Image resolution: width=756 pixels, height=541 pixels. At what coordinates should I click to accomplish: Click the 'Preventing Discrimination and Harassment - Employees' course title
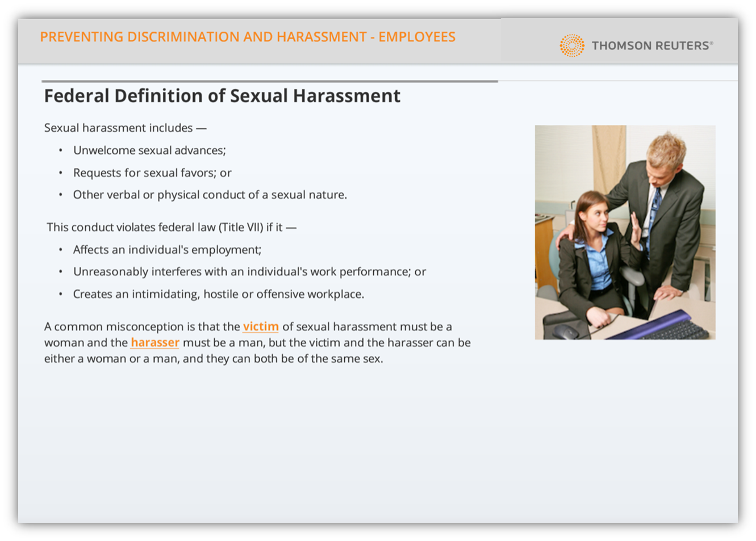(x=248, y=37)
